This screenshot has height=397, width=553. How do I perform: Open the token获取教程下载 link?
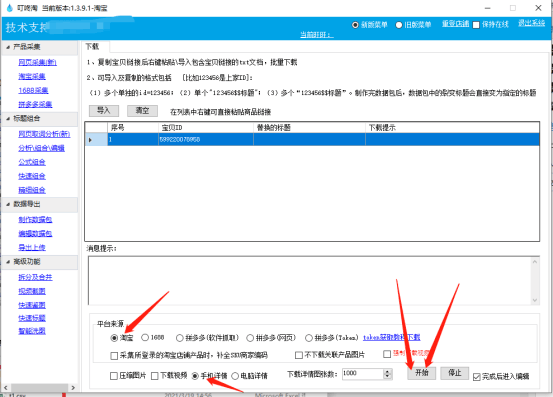click(x=391, y=337)
